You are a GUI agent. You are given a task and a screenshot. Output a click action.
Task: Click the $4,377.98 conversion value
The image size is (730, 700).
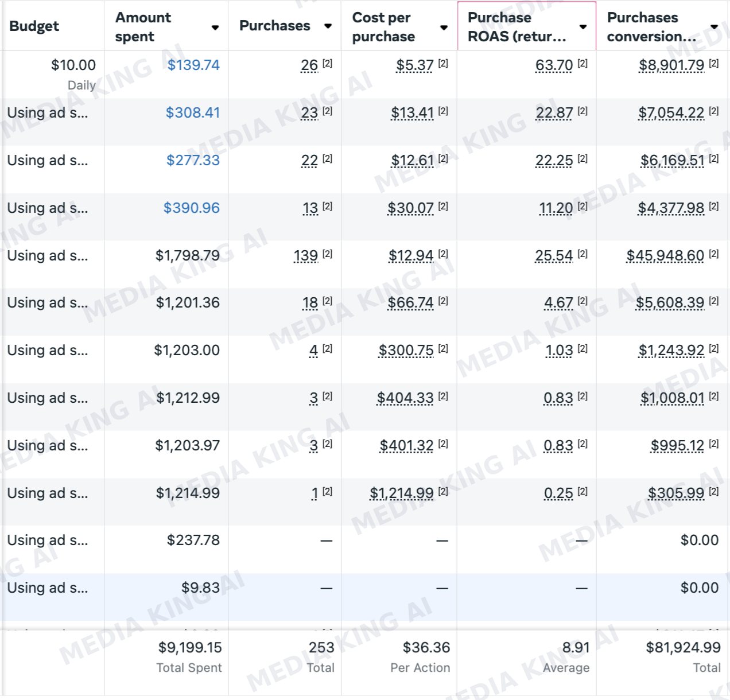click(671, 208)
